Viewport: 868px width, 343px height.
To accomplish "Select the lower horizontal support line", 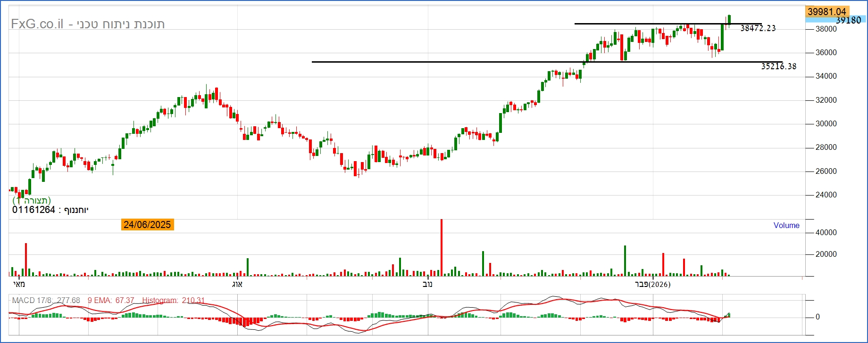I will [x=547, y=62].
